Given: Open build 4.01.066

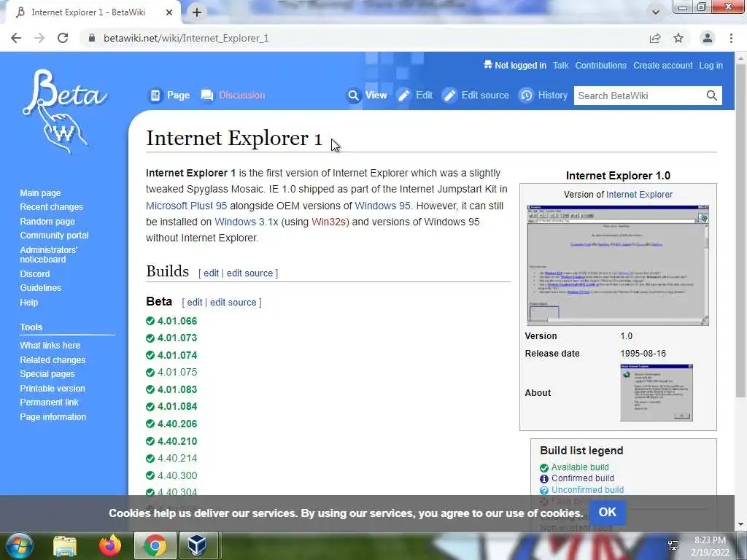Looking at the screenshot, I should (177, 321).
